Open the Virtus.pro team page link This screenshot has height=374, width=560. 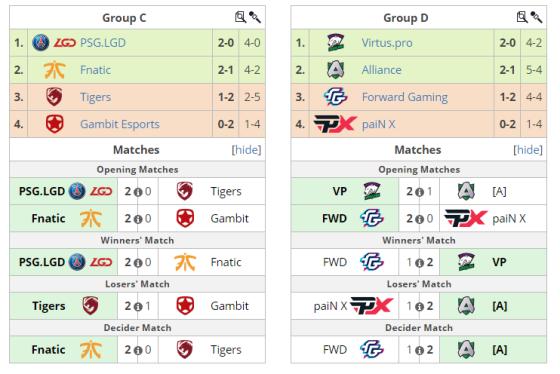[387, 43]
